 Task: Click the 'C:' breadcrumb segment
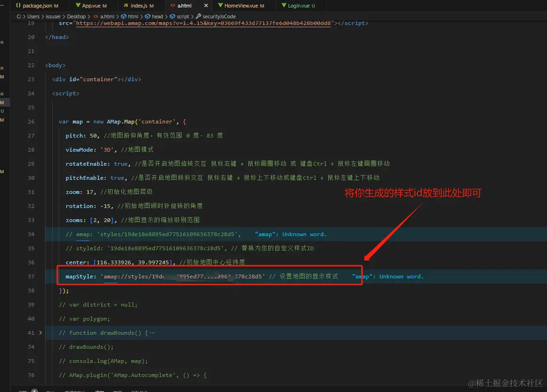click(x=19, y=16)
